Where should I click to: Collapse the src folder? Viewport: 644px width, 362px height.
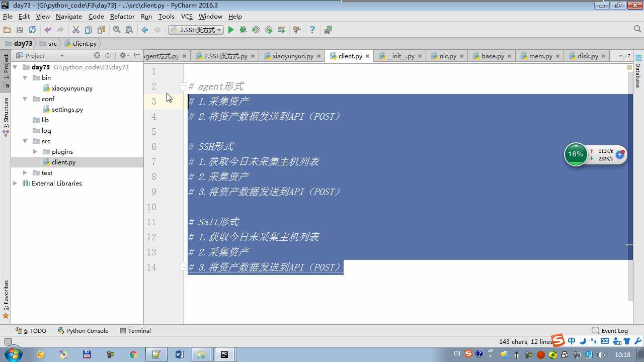tap(25, 141)
